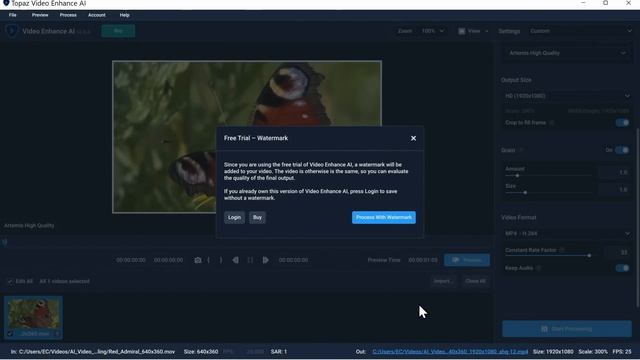
Task: Click the Start Processing button
Action: [567, 329]
